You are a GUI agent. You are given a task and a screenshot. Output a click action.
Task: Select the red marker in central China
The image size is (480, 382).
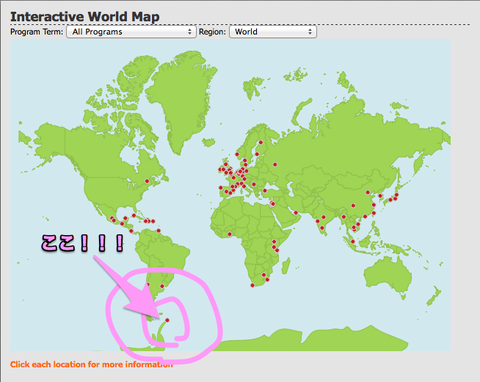(x=353, y=205)
